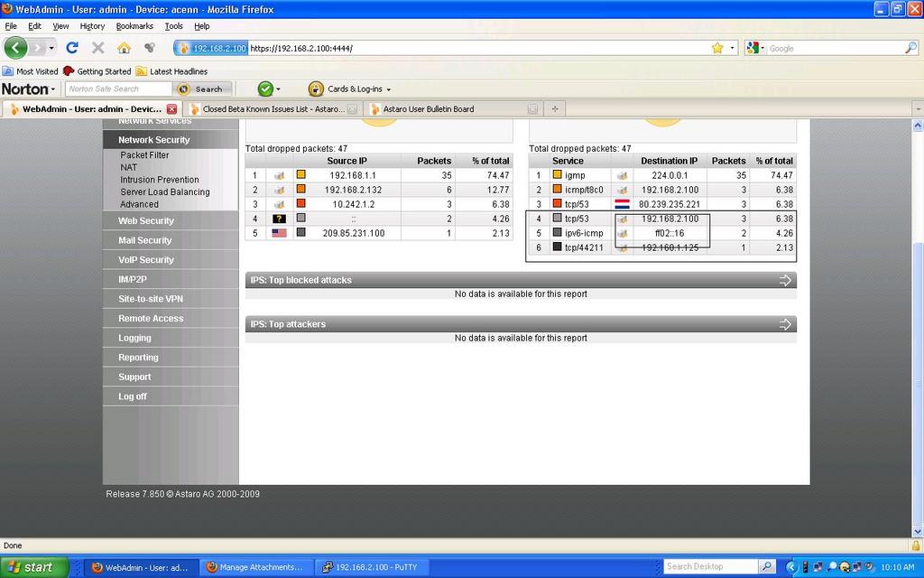Click the Norton Safe Search input field
Screen dimensions: 924x578
click(117, 89)
